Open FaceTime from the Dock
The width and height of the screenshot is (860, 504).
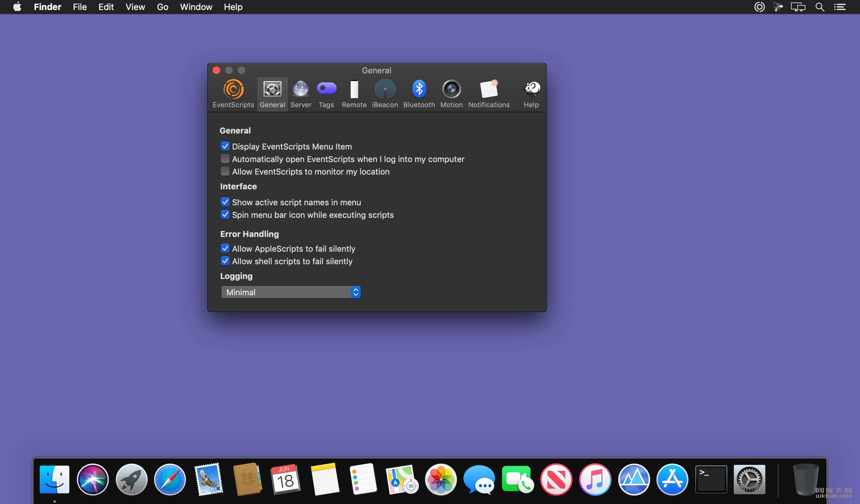(518, 479)
